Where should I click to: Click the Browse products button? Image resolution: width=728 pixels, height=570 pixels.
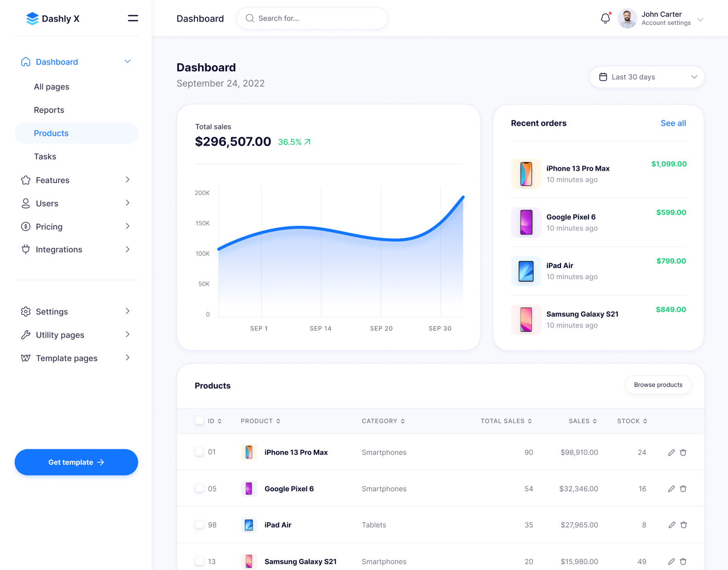pos(658,385)
